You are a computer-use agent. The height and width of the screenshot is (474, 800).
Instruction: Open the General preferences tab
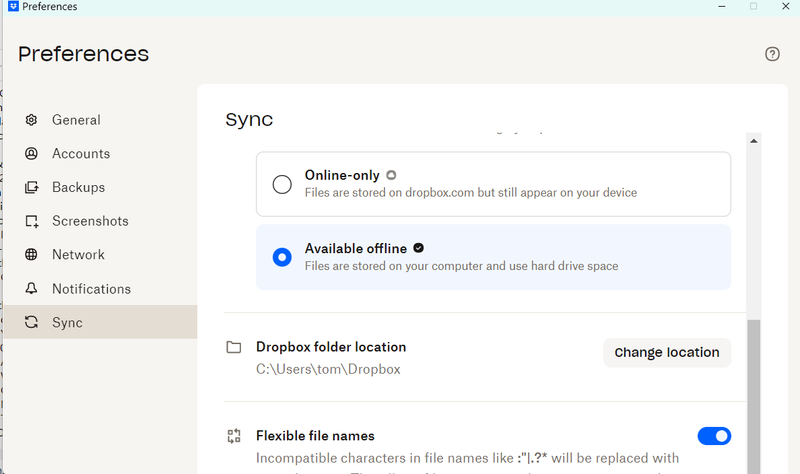coord(76,120)
